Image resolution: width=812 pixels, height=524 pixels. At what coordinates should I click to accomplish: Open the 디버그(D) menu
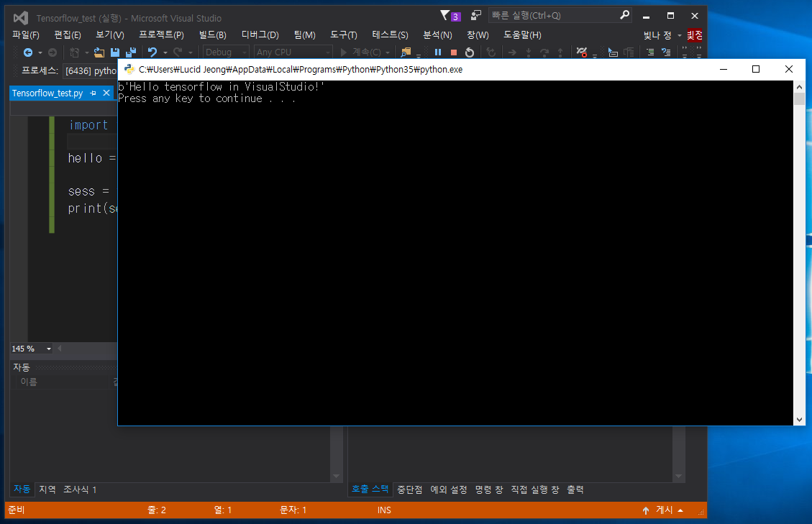[260, 35]
